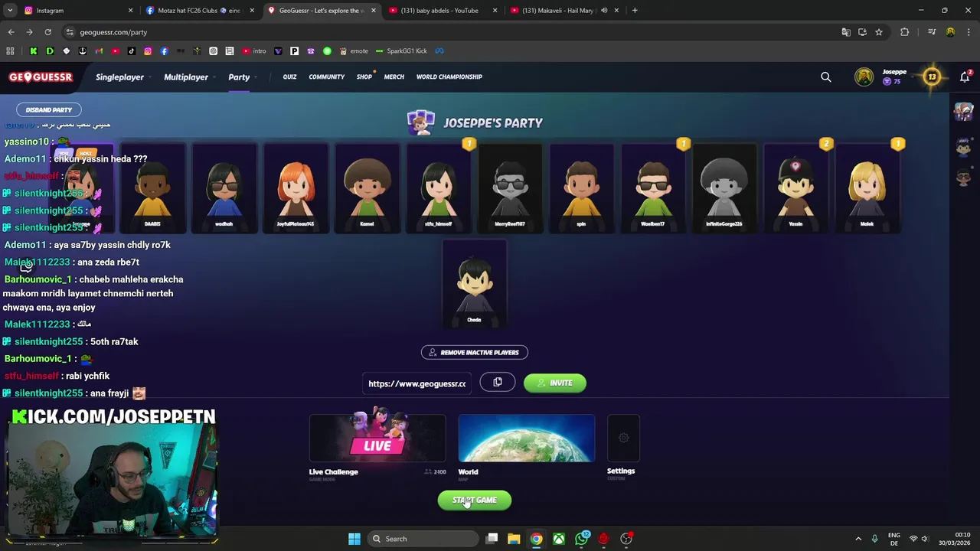Viewport: 980px width, 551px height.
Task: Expand the Multiplayer menu
Action: (188, 77)
